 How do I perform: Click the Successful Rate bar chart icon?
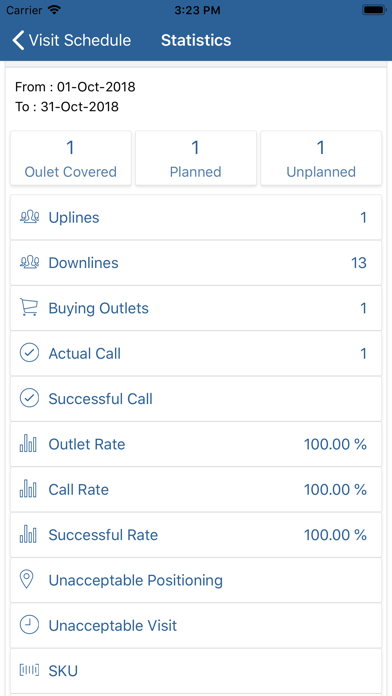28,534
